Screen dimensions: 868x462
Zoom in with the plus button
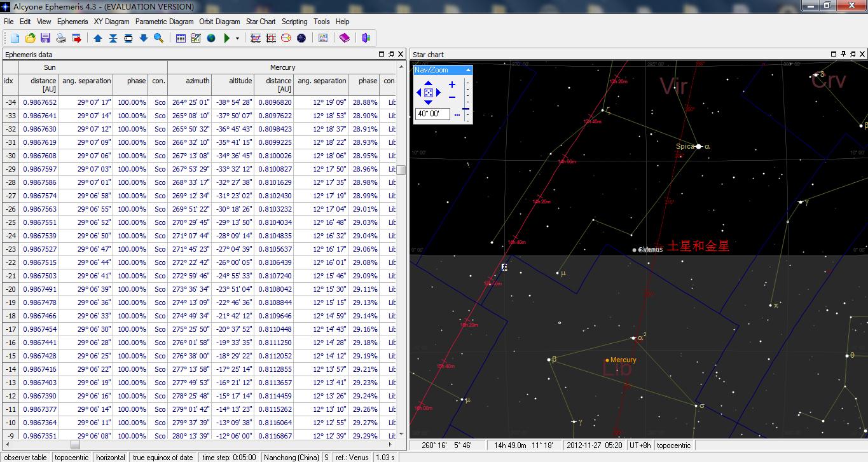pos(452,85)
